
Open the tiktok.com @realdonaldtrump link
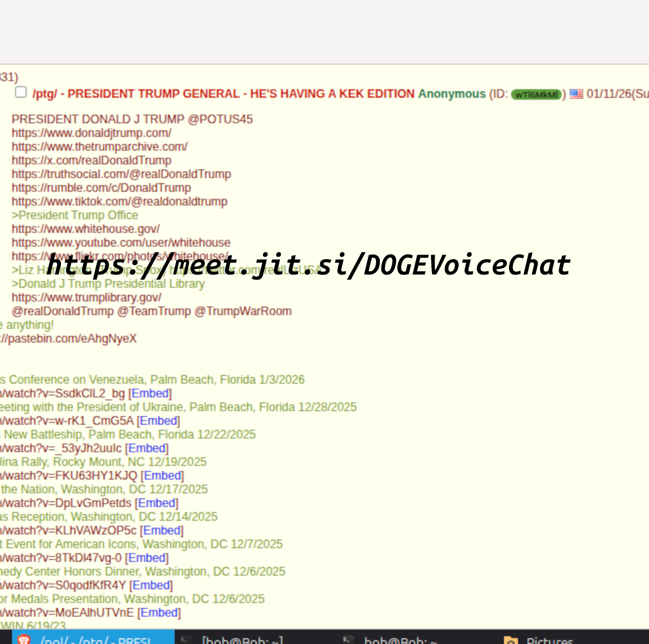(119, 201)
